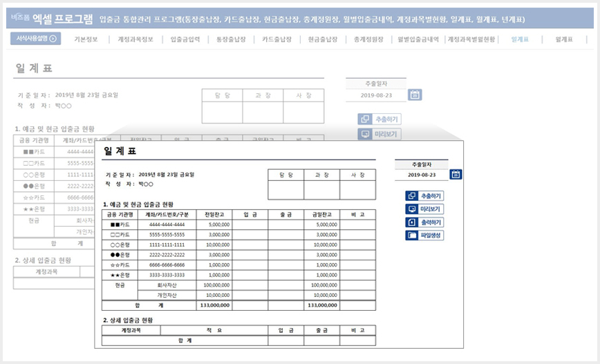This screenshot has width=600, height=364.
Task: Click 미리보기 button in background sheet
Action: click(x=379, y=134)
